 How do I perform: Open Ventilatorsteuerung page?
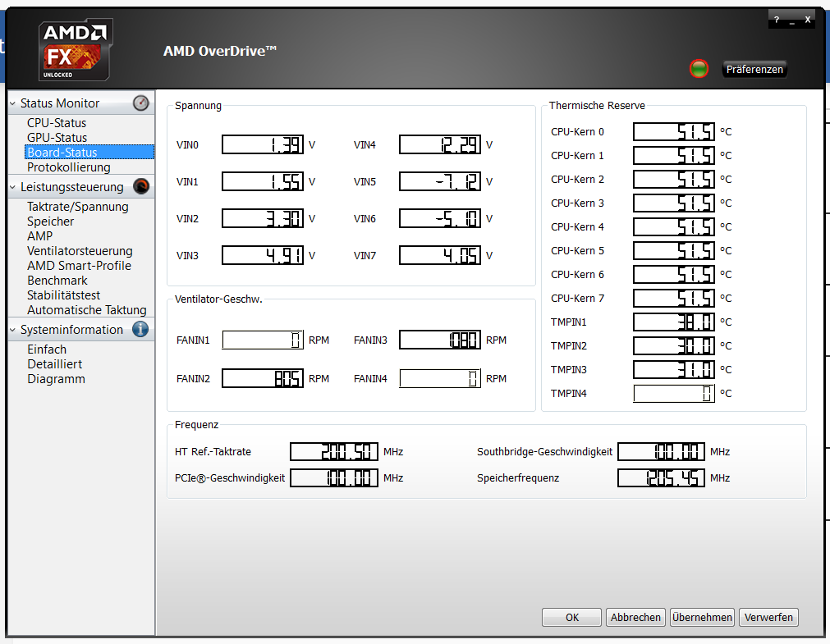80,251
